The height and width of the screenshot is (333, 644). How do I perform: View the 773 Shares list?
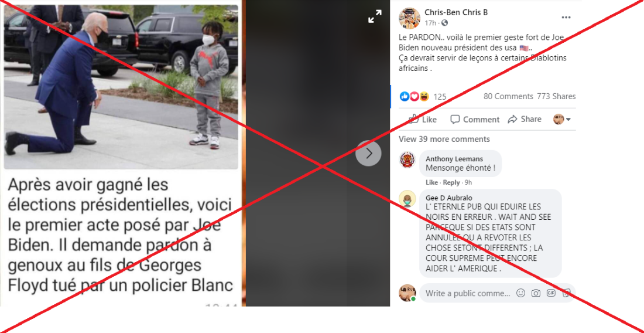(556, 96)
